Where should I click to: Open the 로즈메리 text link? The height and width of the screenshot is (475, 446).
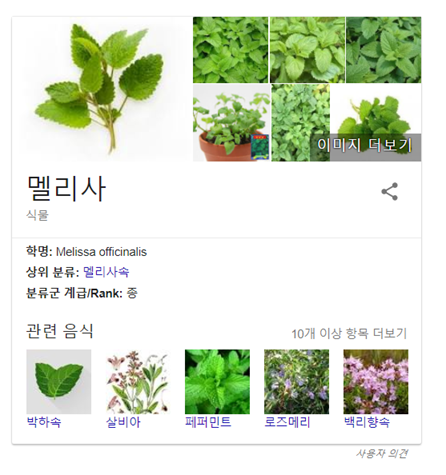(x=287, y=422)
